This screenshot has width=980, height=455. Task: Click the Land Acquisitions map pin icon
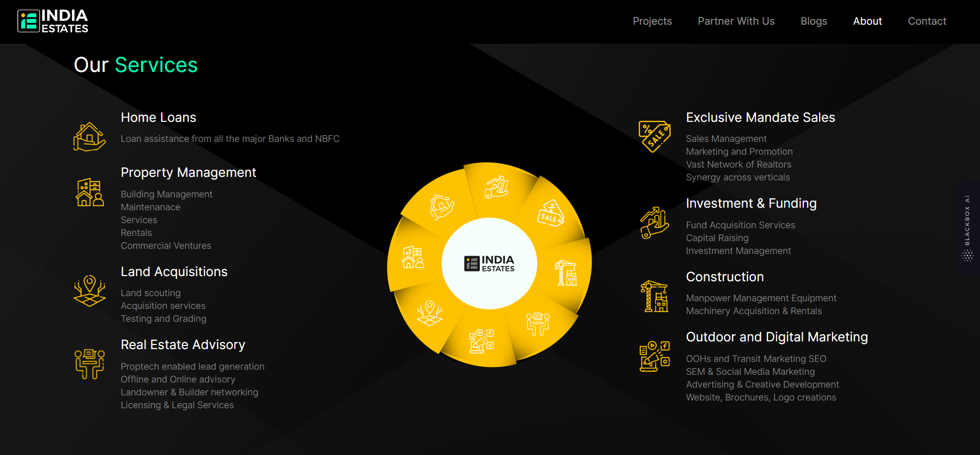(x=89, y=291)
